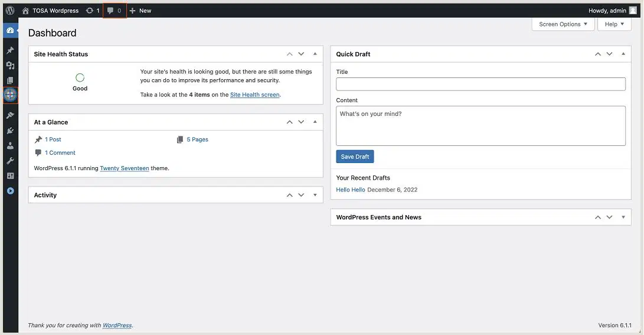Open the Settings sliders sidebar icon
Viewport: 644px width, 335px height.
tap(10, 176)
